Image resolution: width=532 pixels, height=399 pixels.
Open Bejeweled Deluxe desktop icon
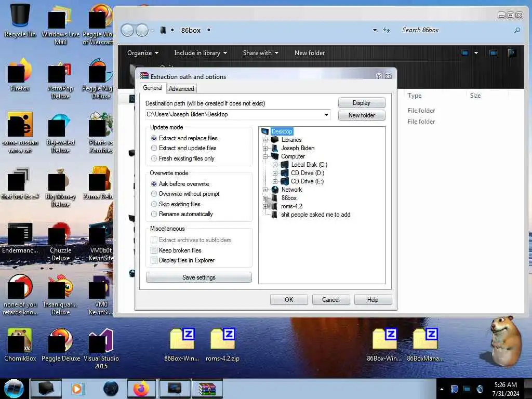[x=60, y=134]
